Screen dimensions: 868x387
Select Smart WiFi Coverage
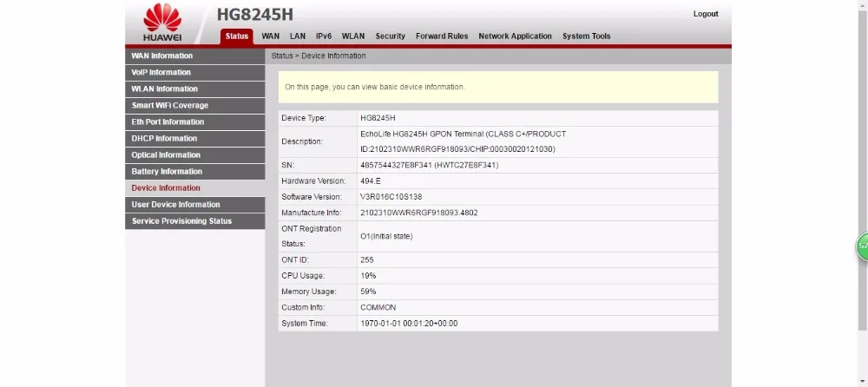coord(194,105)
